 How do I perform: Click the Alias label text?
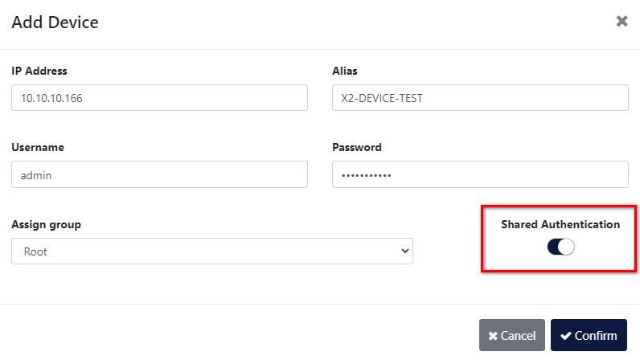tap(345, 71)
